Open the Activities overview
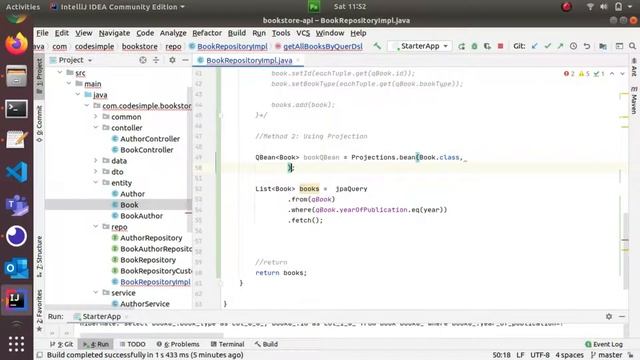 23,7
